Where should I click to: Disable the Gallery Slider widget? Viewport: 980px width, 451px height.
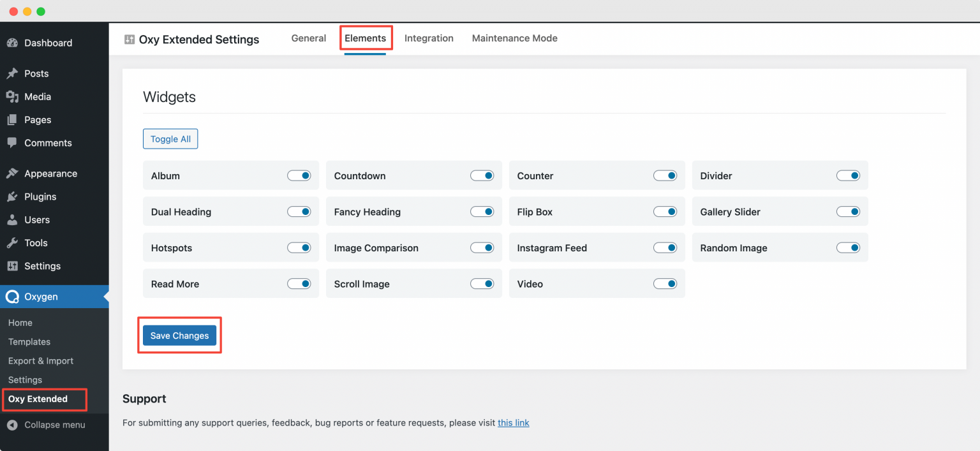pyautogui.click(x=848, y=211)
